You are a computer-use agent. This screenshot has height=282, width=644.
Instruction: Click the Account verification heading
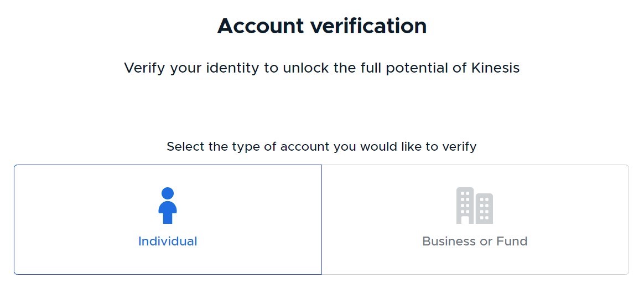[322, 26]
